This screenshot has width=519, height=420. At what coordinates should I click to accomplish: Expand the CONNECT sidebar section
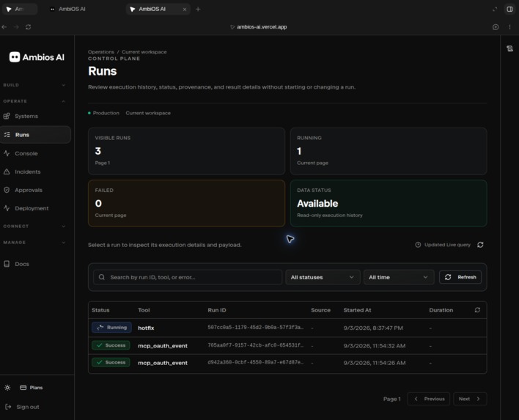[34, 226]
